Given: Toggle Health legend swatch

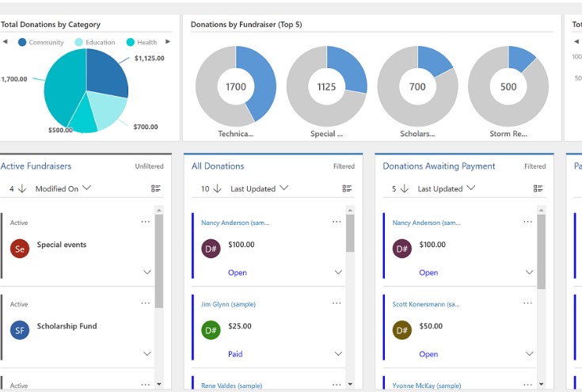Looking at the screenshot, I should 131,42.
